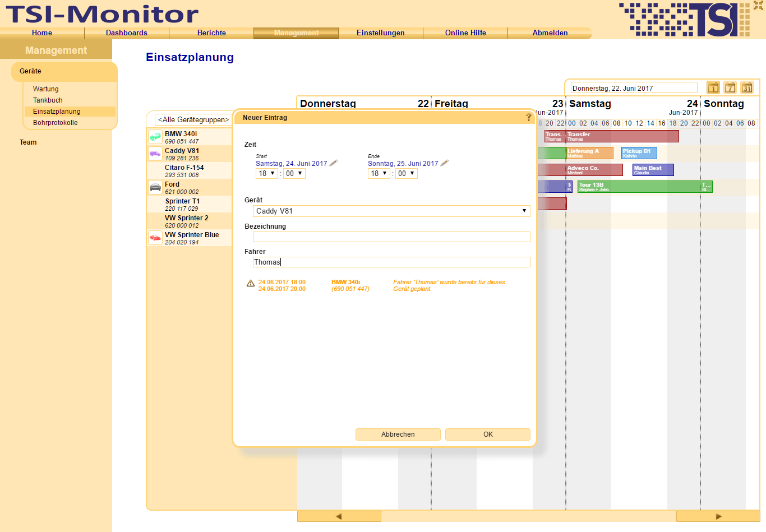Screen dimensions: 766x532
Task: Select the orange Lieferung A entry
Action: point(589,153)
